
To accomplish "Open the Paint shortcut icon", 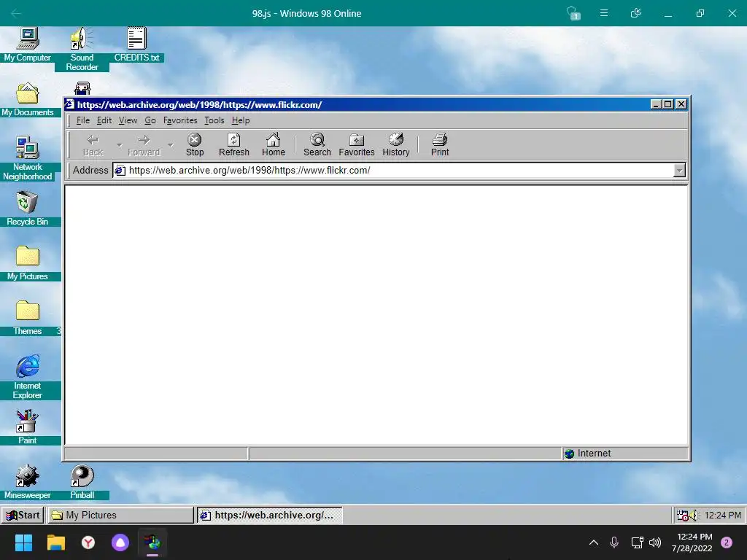I will [x=28, y=427].
